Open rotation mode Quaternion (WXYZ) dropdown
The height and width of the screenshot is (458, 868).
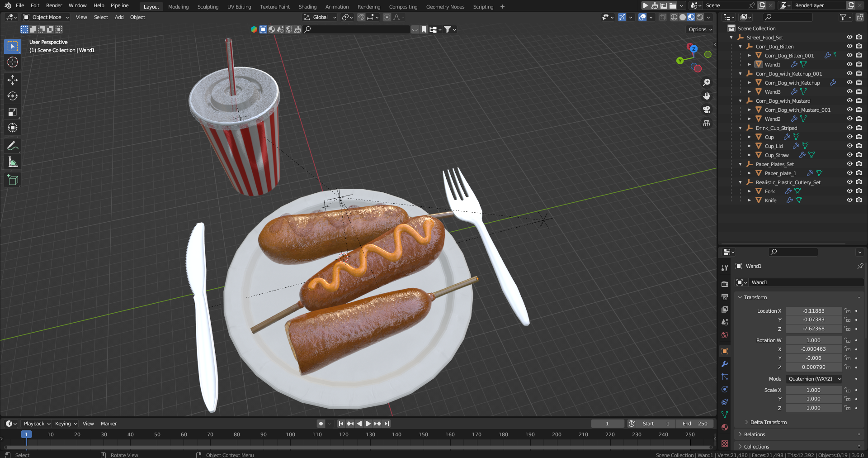814,379
